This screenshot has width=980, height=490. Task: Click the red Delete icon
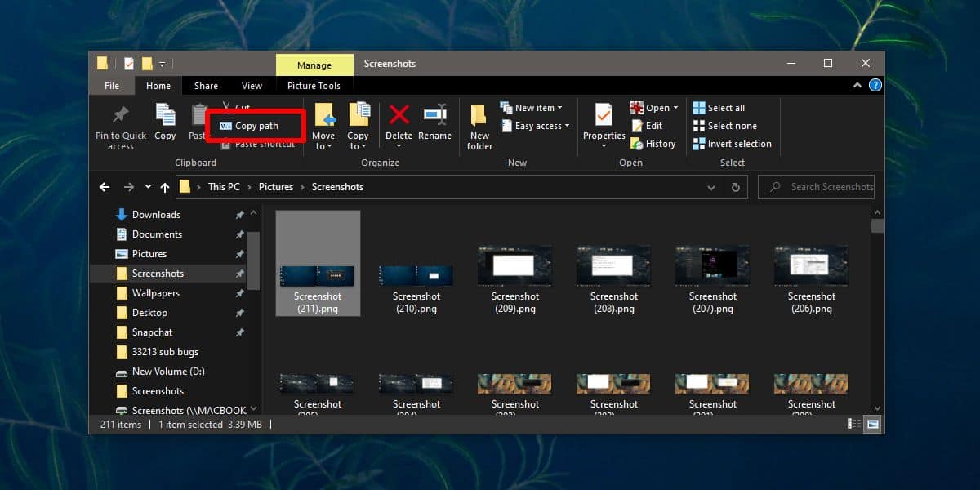[x=399, y=114]
